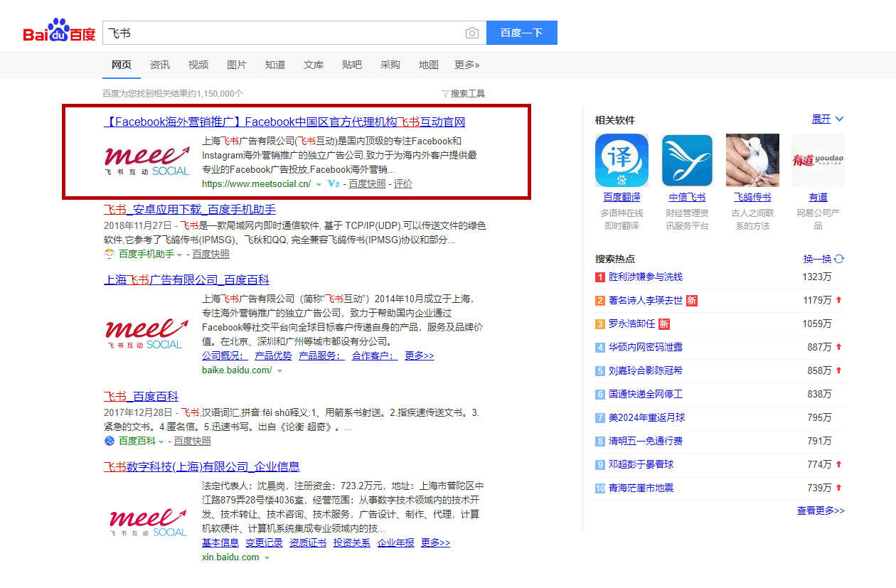Viewport: 896px width, 588px height.
Task: Open hot search 青海茫崖市地震
Action: (641, 488)
